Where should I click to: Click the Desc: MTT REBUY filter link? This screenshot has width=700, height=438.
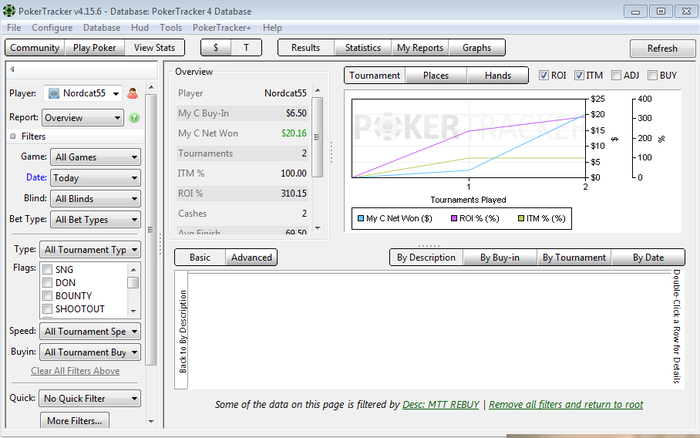coord(441,405)
